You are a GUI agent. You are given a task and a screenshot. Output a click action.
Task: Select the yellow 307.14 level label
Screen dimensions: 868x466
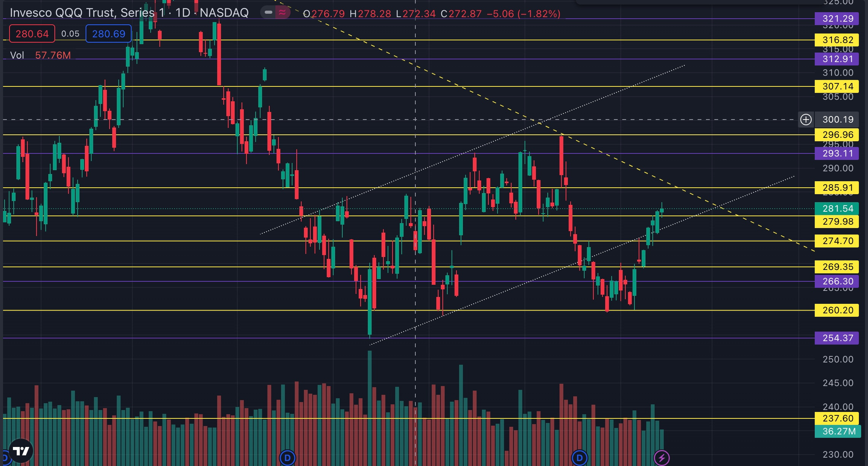pos(837,86)
